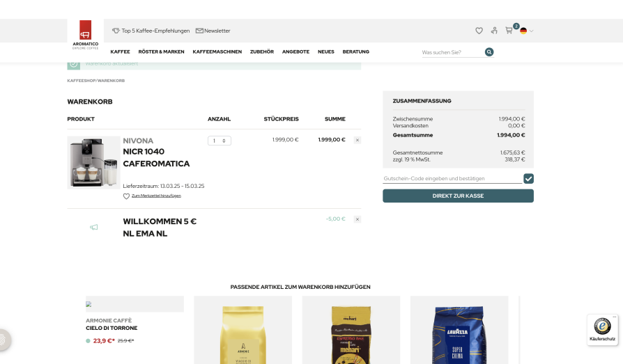The width and height of the screenshot is (623, 364).
Task: Open the shopping cart icon
Action: 509,31
